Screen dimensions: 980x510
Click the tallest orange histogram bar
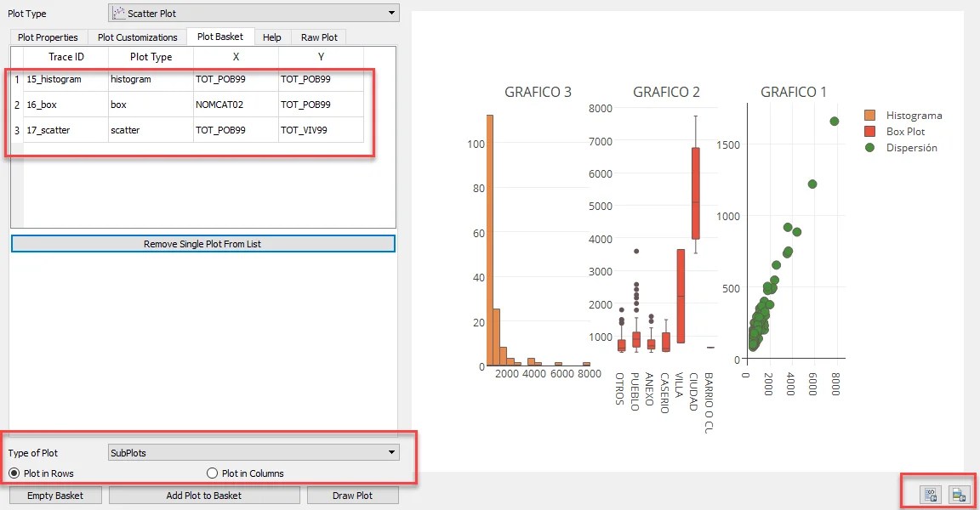point(490,241)
